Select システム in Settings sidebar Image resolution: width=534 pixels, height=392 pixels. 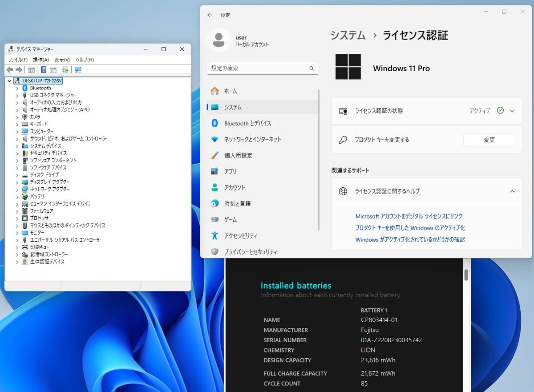[x=263, y=107]
